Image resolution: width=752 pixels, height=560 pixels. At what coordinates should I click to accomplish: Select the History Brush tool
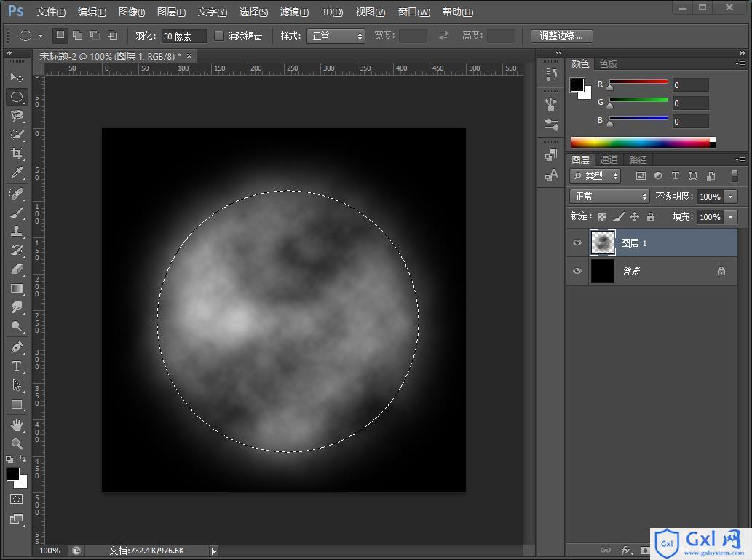(x=17, y=251)
